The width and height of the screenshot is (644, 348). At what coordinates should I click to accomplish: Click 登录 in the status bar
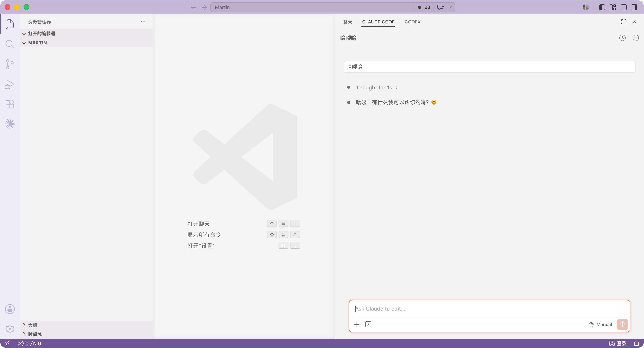[x=617, y=343]
